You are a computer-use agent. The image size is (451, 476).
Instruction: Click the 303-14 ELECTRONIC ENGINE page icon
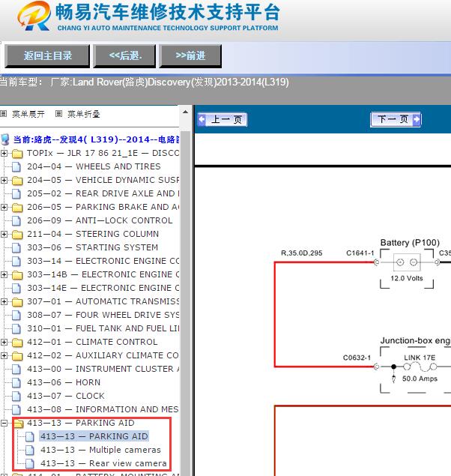pyautogui.click(x=16, y=261)
